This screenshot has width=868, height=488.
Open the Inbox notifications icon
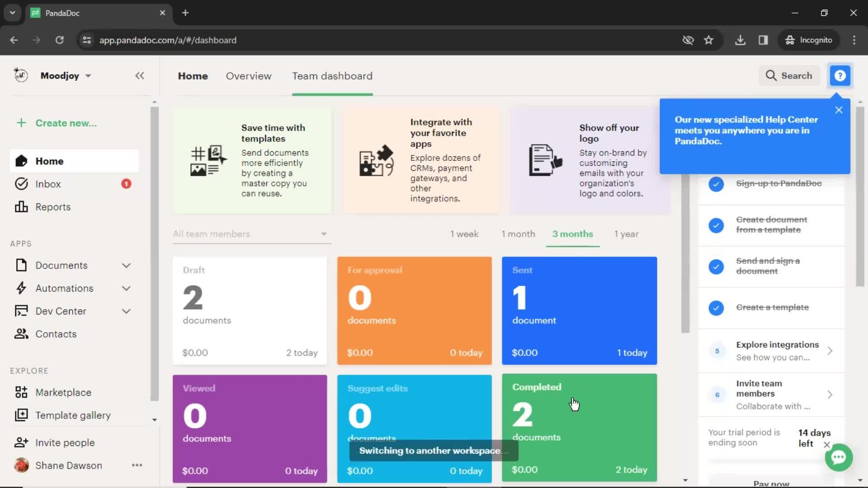click(x=126, y=183)
